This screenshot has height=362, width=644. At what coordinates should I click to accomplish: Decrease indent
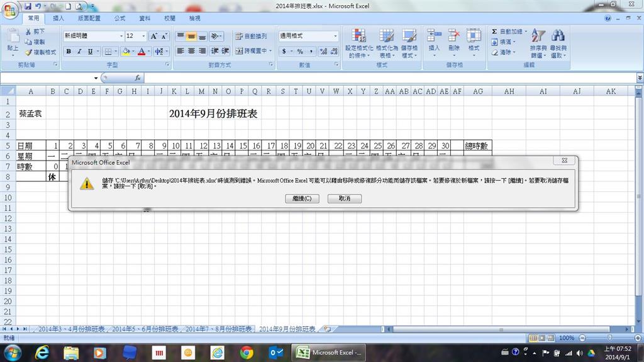pyautogui.click(x=215, y=51)
